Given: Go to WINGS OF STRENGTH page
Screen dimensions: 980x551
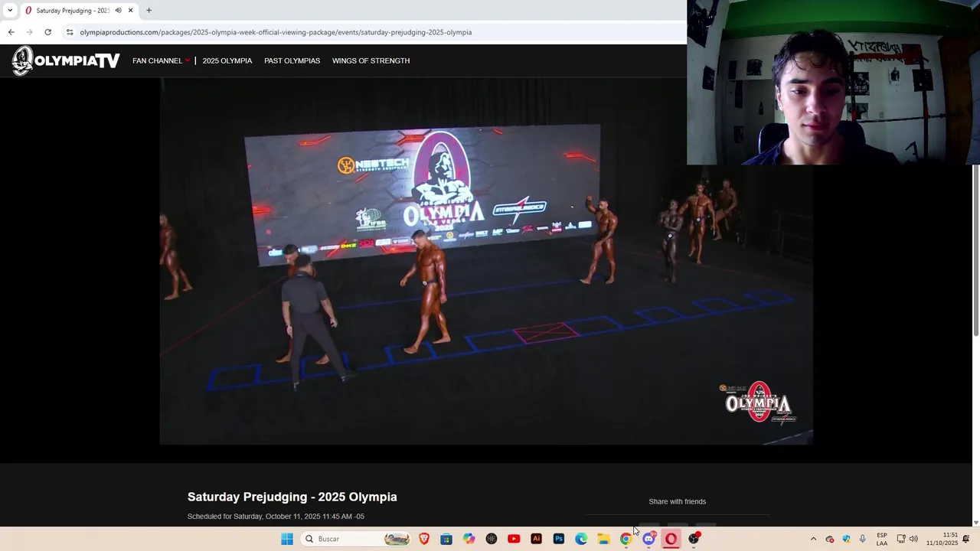Looking at the screenshot, I should coord(371,60).
